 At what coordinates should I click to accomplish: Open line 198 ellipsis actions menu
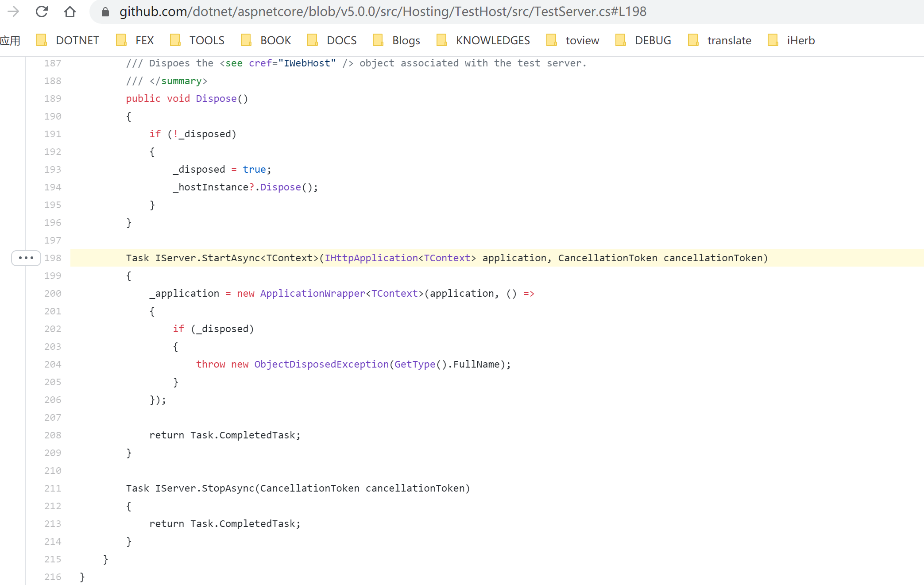[26, 258]
